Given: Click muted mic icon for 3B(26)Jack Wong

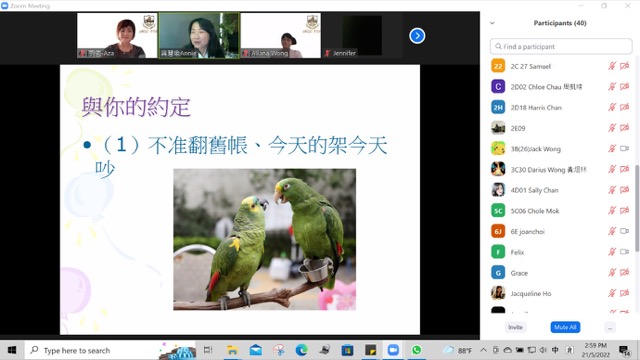Looking at the screenshot, I should point(612,149).
